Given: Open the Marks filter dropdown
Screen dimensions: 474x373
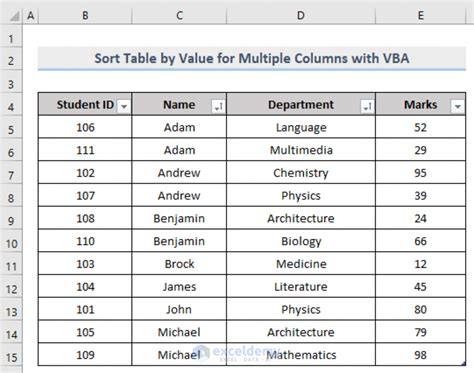Looking at the screenshot, I should (457, 107).
